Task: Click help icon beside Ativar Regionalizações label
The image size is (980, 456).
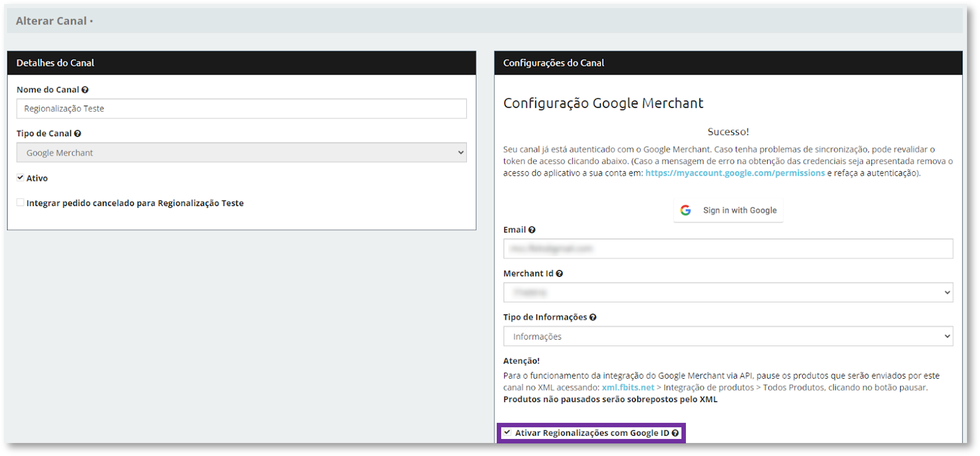Action: [x=675, y=433]
